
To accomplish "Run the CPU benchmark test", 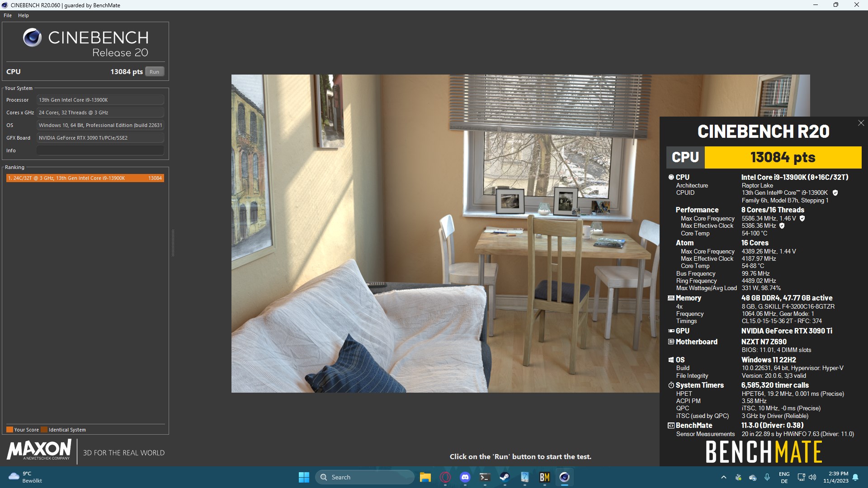I will (x=155, y=71).
